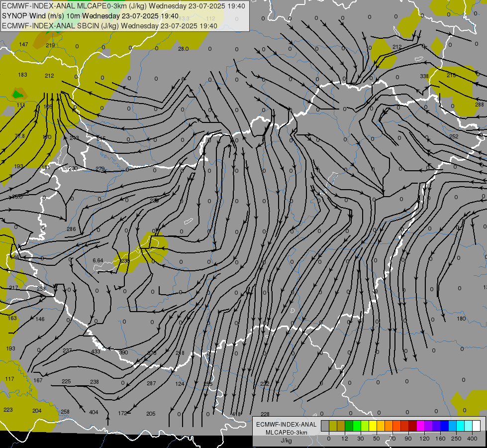Click the legend tick label '250'
Screen dimensions: 487x448
[x=456, y=439]
